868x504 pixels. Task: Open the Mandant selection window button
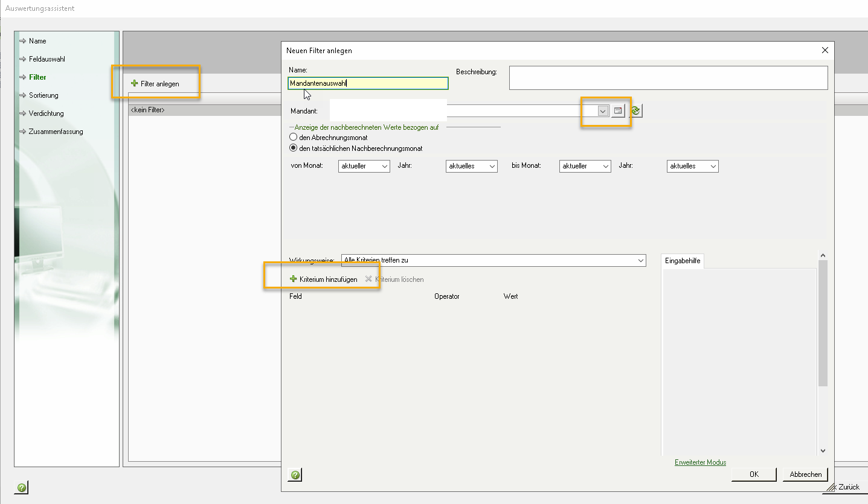[617, 111]
